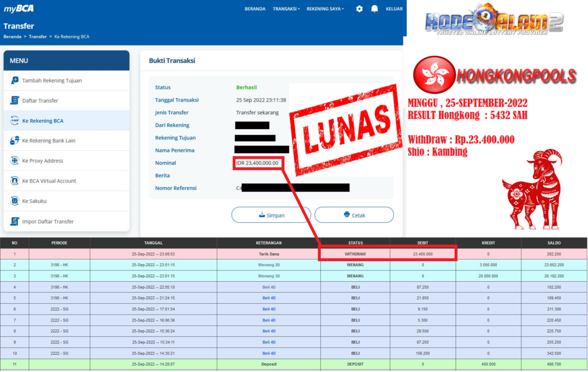Click Beli 4D link in row 10

coord(269,353)
